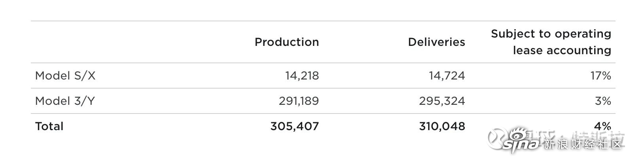Screen dimensions: 644x159
Task: Click the Model 3/Y deliveries value 295,324
Action: pos(442,101)
